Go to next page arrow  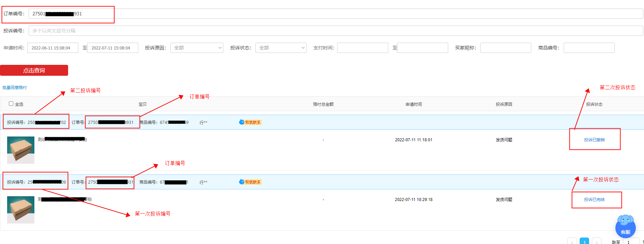597,242
